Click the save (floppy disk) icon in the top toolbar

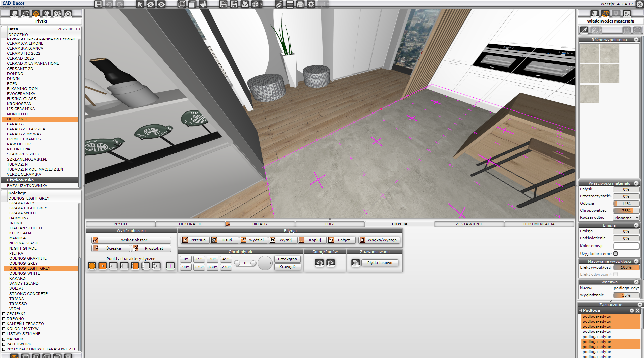[98, 4]
